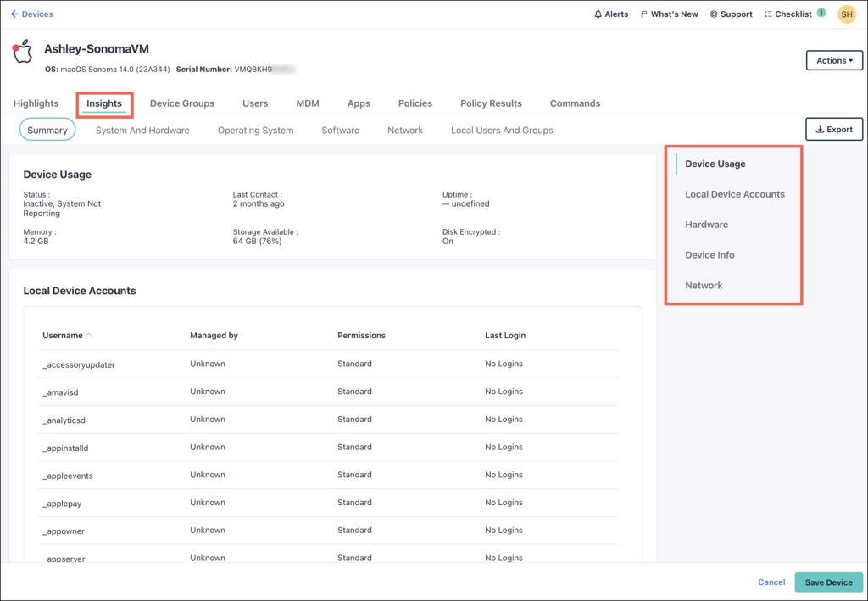
Task: Open the Device Groups tab
Action: coord(182,103)
